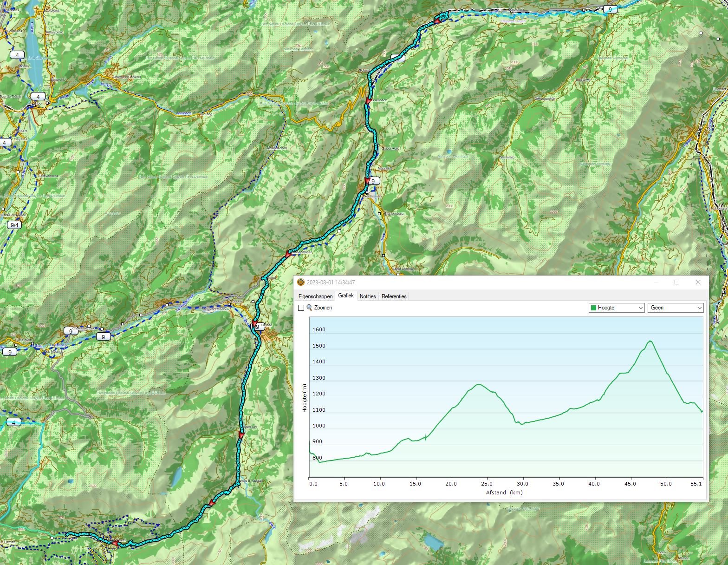This screenshot has height=565, width=728.
Task: Open the Notities tab
Action: click(368, 296)
